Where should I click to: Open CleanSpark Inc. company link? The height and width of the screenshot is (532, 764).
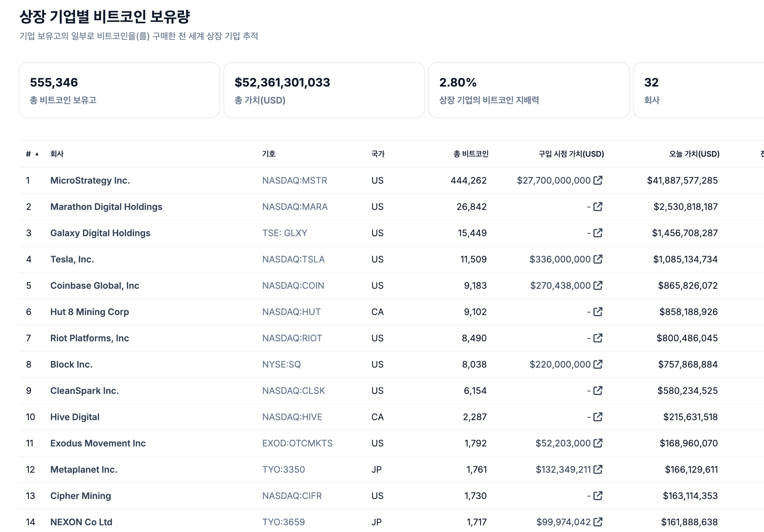point(85,391)
